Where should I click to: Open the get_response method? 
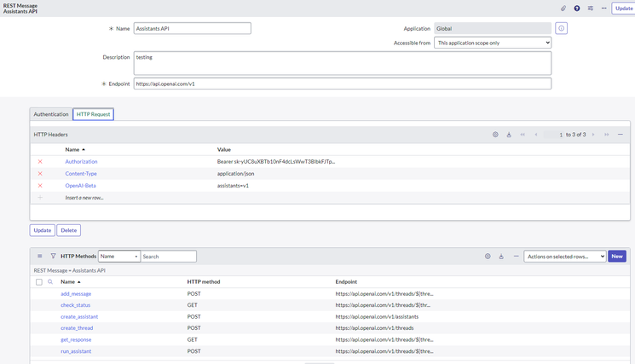tap(76, 340)
